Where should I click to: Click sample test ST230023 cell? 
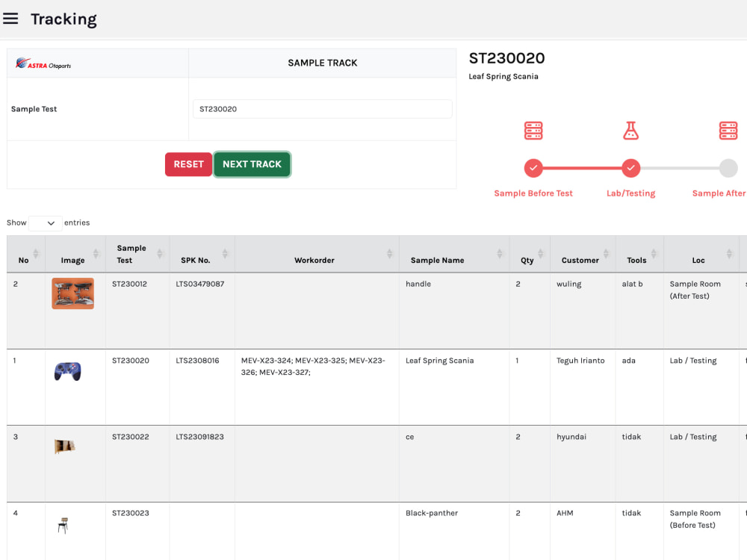[x=131, y=513]
